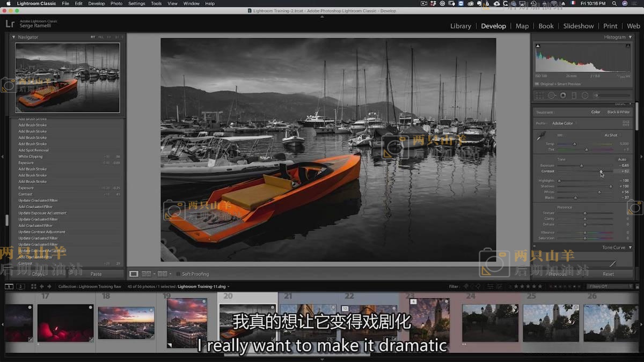The height and width of the screenshot is (362, 644).
Task: Open the Photo menu
Action: tap(116, 3)
